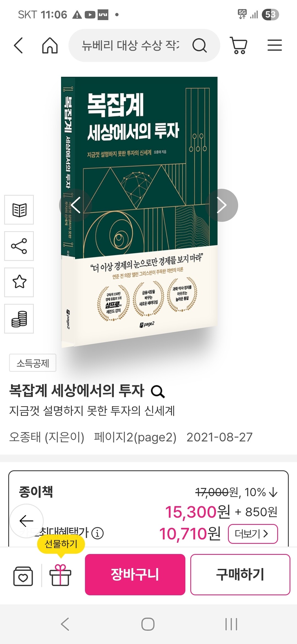Tap 구매하기 to buy now
This screenshot has height=644, width=297.
click(x=240, y=575)
